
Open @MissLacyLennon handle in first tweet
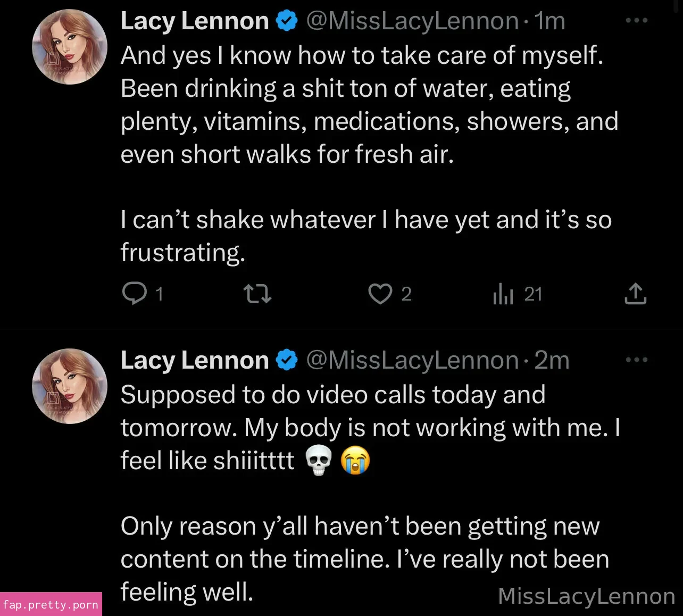(412, 21)
